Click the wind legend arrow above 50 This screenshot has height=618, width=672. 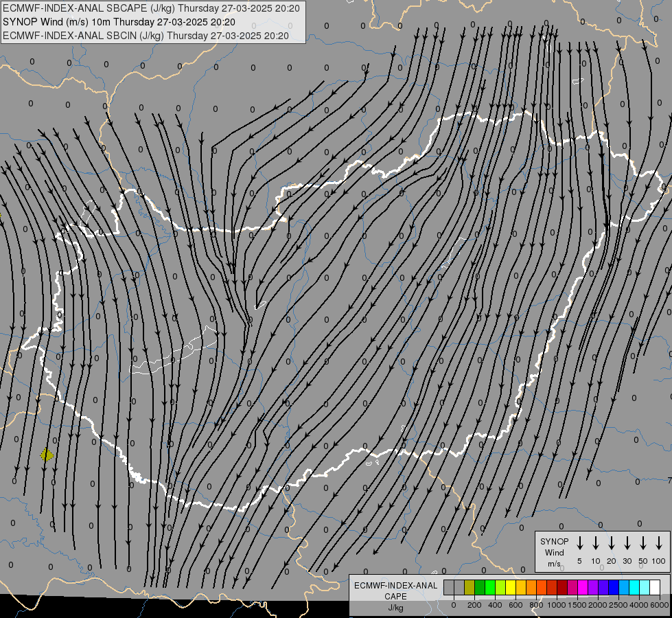[643, 542]
